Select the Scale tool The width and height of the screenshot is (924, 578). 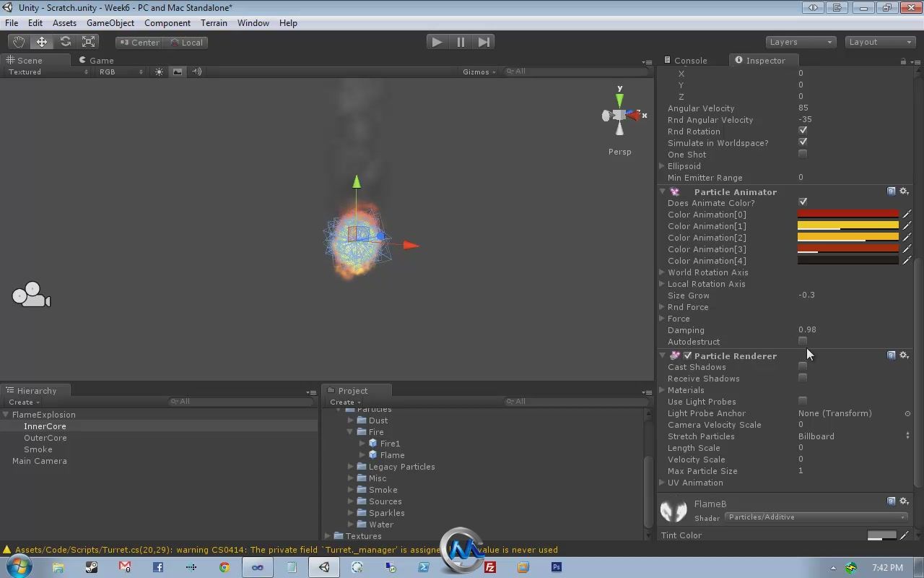point(89,42)
